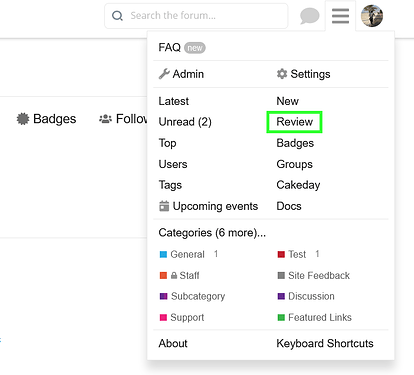This screenshot has width=414, height=375.
Task: Open Unread (2) topics
Action: (x=185, y=122)
